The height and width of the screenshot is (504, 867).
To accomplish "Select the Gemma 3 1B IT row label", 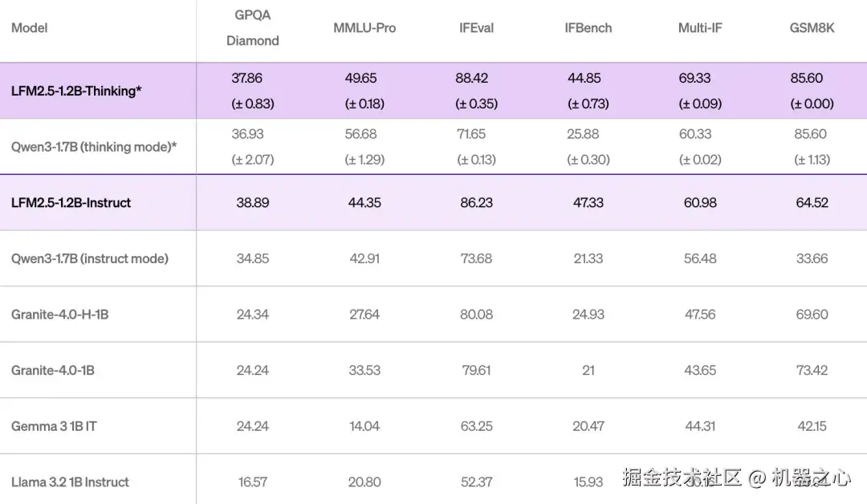I will [54, 426].
